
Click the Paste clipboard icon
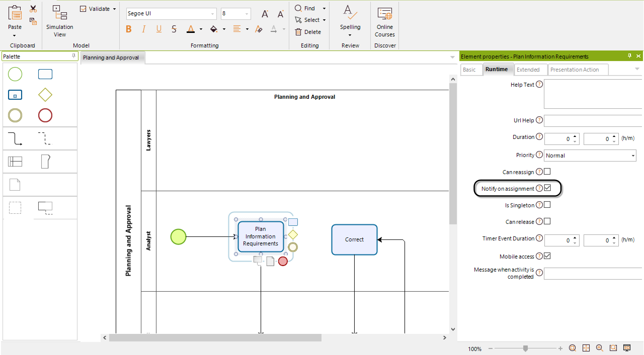(x=15, y=13)
